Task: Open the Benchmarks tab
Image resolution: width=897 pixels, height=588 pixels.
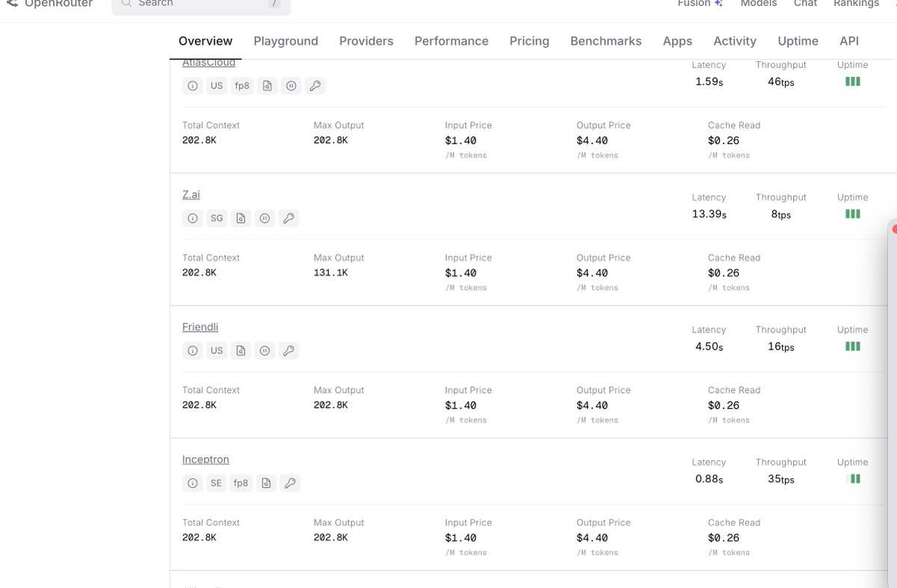Action: (x=606, y=41)
